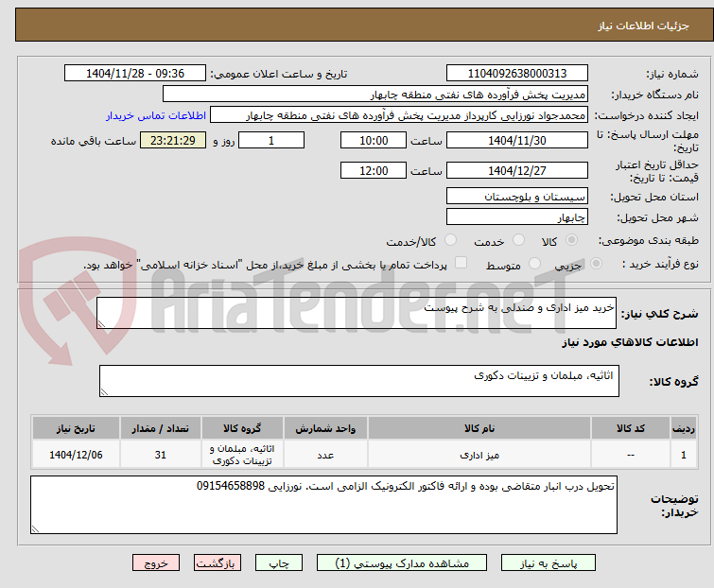Click the واحد شمارش column header

coord(325,428)
